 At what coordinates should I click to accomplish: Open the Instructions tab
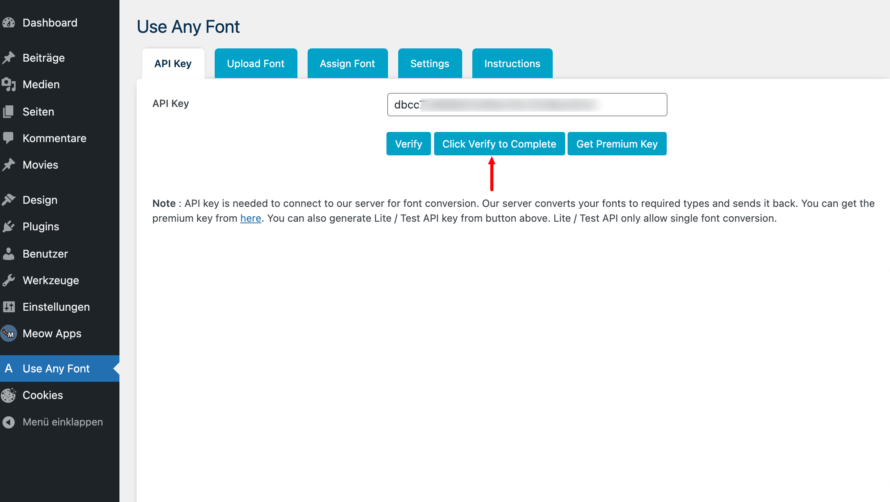pyautogui.click(x=512, y=64)
